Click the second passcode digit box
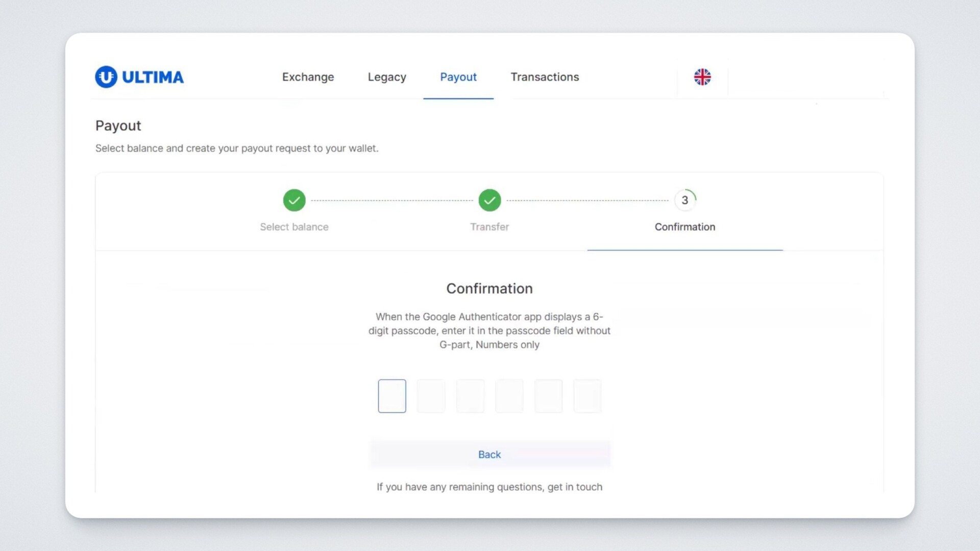This screenshot has width=980, height=551. (431, 396)
